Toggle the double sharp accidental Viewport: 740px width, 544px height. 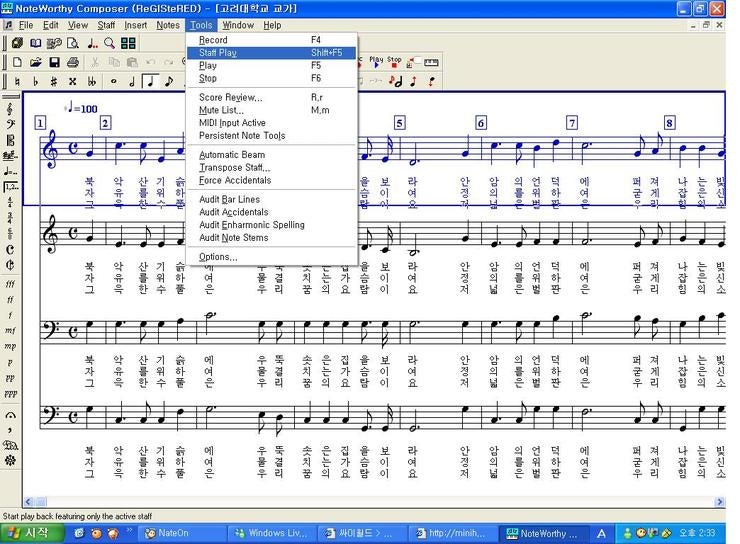[72, 81]
